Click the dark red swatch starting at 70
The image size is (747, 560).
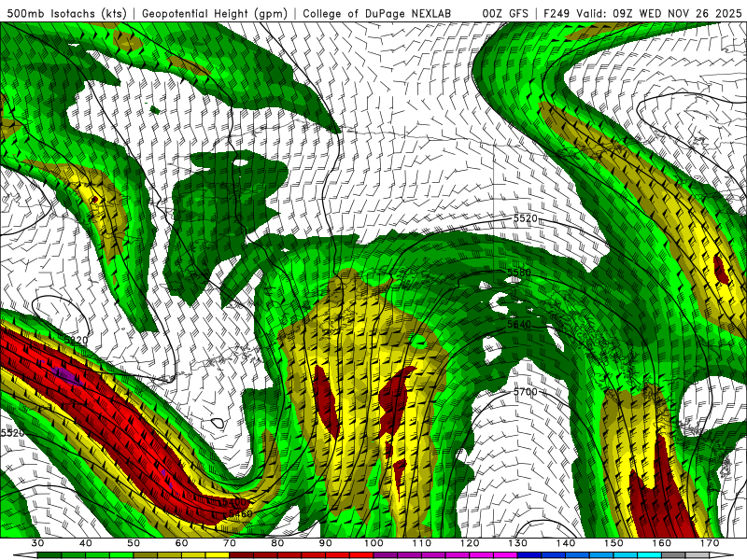tap(242, 555)
